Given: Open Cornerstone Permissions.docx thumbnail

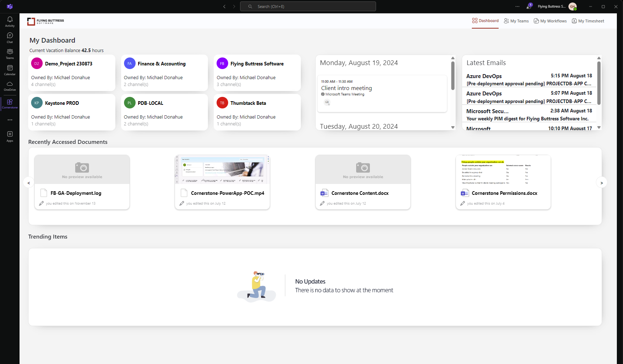Looking at the screenshot, I should click(x=503, y=170).
